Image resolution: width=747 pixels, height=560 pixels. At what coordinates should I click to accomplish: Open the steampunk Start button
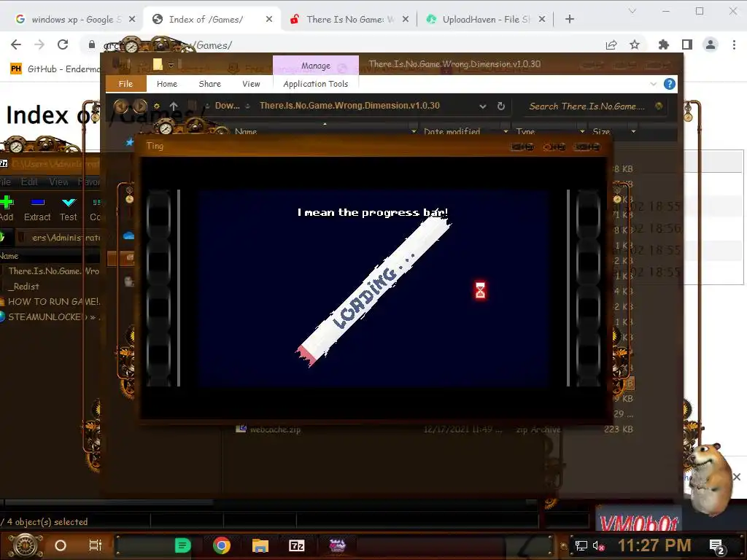pos(25,545)
